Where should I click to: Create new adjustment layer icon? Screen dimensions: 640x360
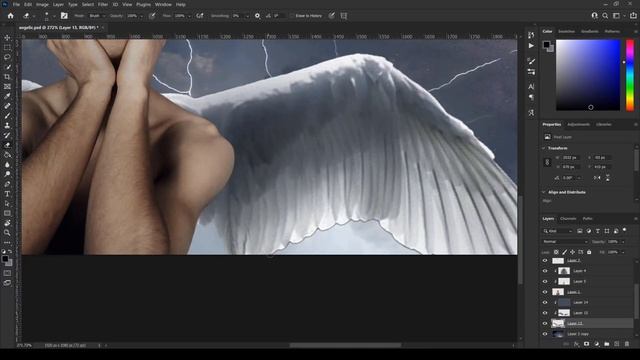596,344
